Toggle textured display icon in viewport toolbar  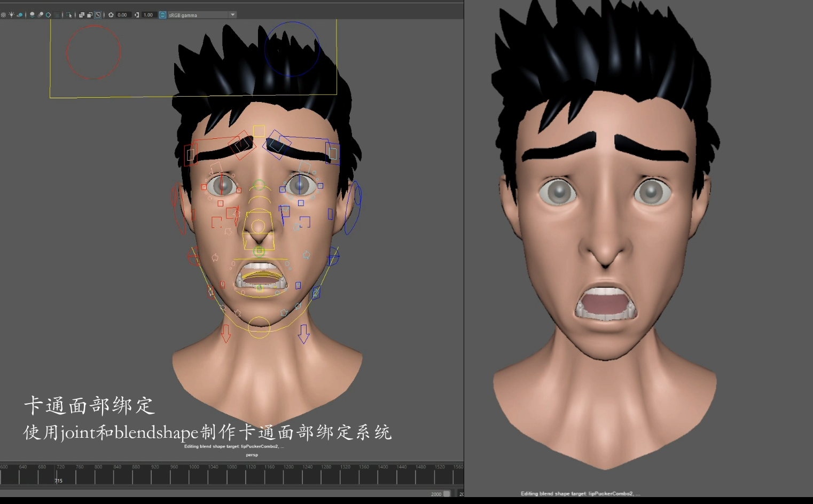(x=3, y=15)
